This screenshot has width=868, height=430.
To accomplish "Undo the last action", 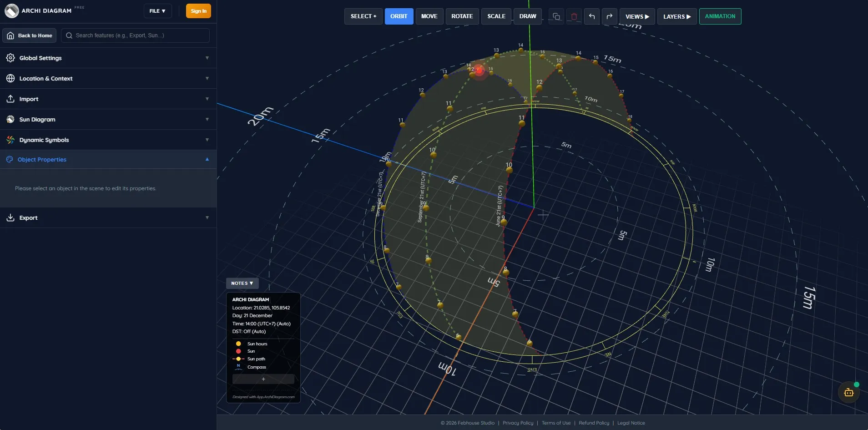I will click(x=592, y=16).
